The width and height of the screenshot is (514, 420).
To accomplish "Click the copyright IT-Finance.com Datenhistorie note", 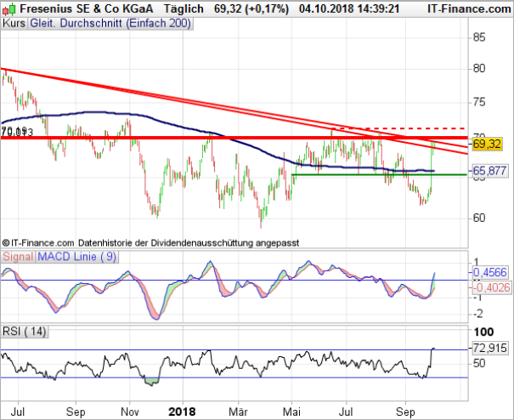I will point(150,243).
